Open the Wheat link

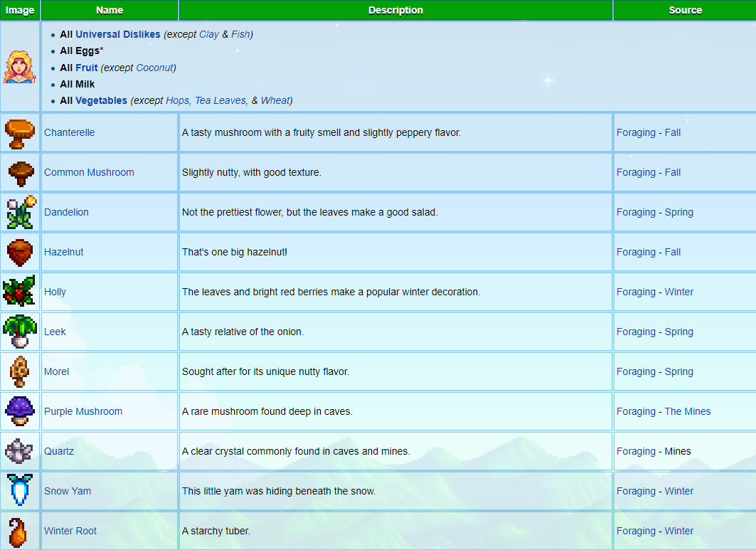pyautogui.click(x=275, y=100)
